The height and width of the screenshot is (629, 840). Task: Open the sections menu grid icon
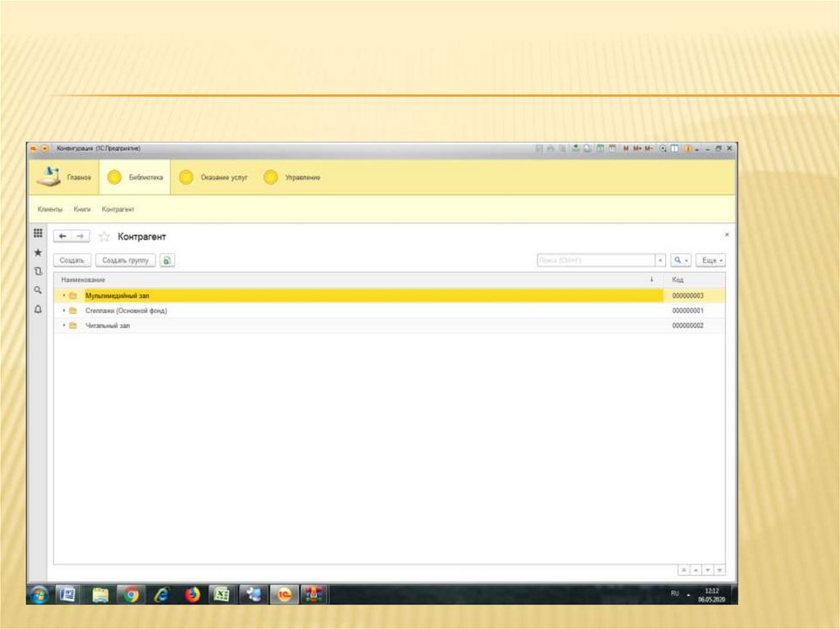(x=38, y=234)
